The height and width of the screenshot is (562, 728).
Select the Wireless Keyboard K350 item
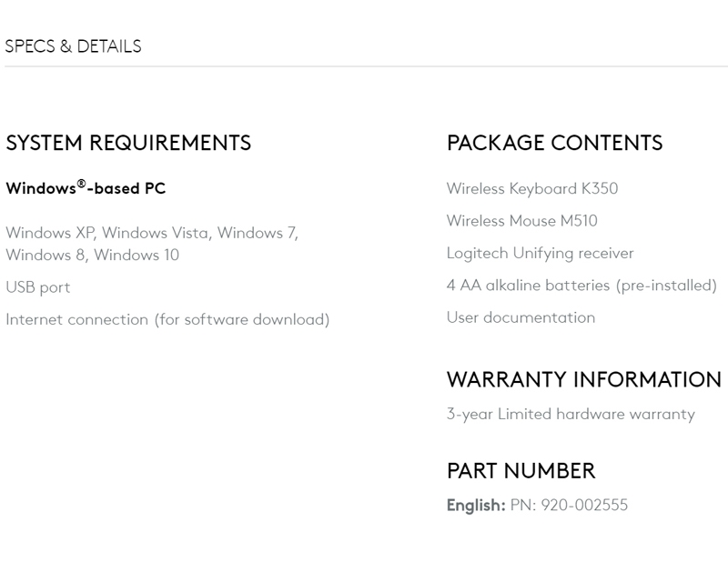tap(532, 188)
